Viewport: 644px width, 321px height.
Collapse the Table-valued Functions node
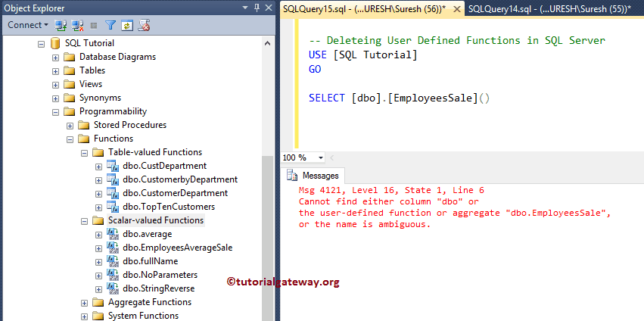tap(84, 153)
